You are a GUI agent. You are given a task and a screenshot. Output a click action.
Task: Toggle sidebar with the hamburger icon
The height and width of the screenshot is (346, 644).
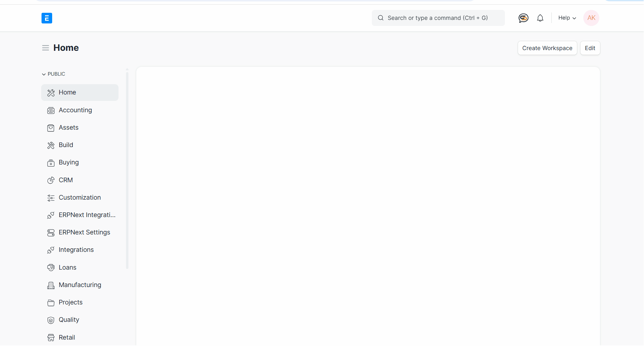(x=45, y=48)
